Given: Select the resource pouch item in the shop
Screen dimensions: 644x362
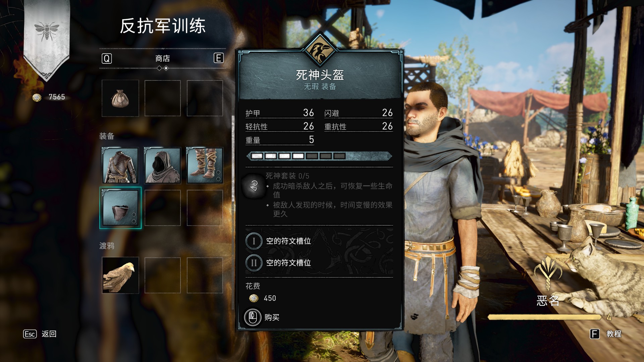Looking at the screenshot, I should pos(120,99).
